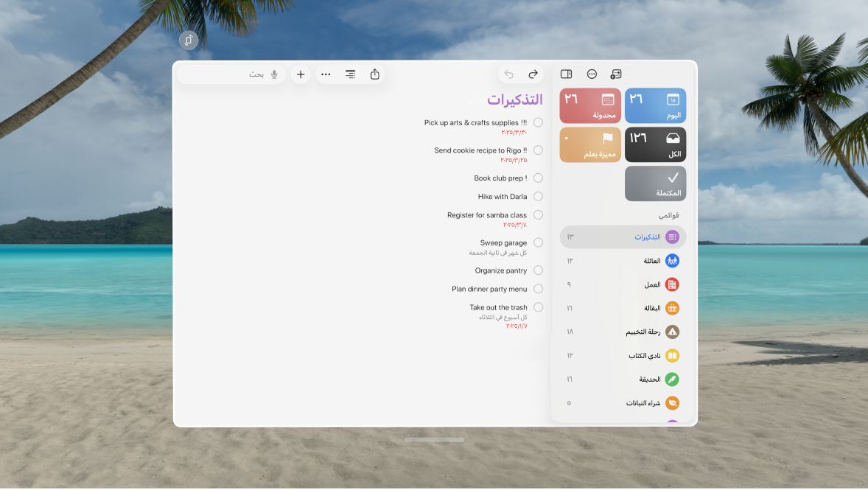The width and height of the screenshot is (868, 490).
Task: Open the circled ellipsis view options menu
Action: point(592,74)
